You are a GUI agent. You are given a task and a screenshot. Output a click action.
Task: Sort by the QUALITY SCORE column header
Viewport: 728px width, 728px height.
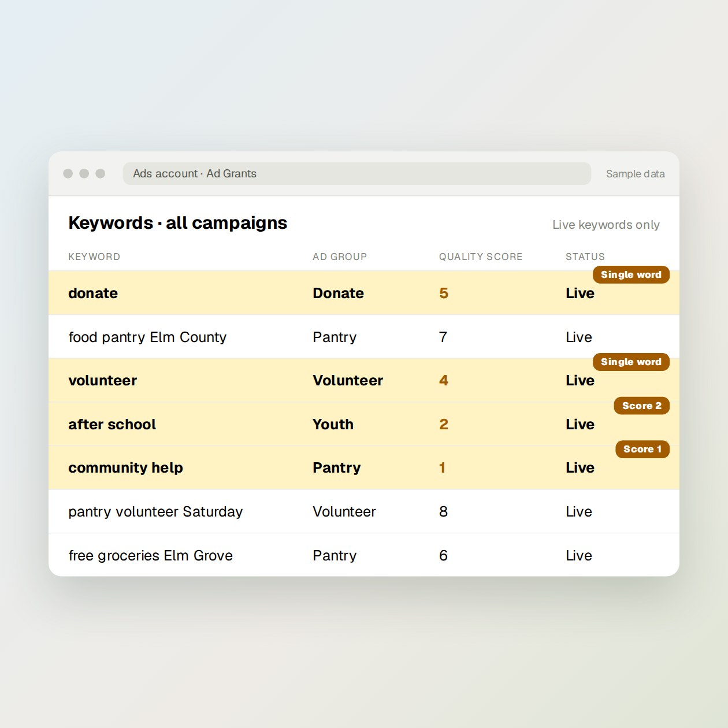[481, 257]
